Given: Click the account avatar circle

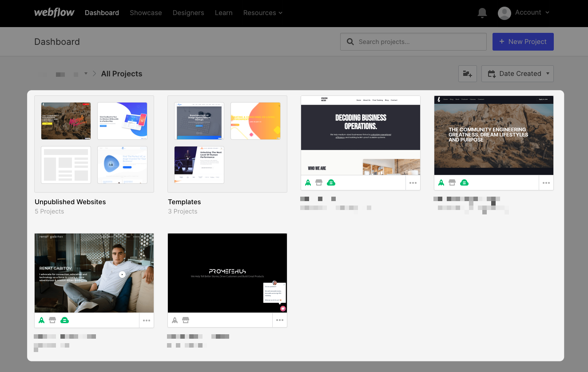Looking at the screenshot, I should pyautogui.click(x=504, y=13).
